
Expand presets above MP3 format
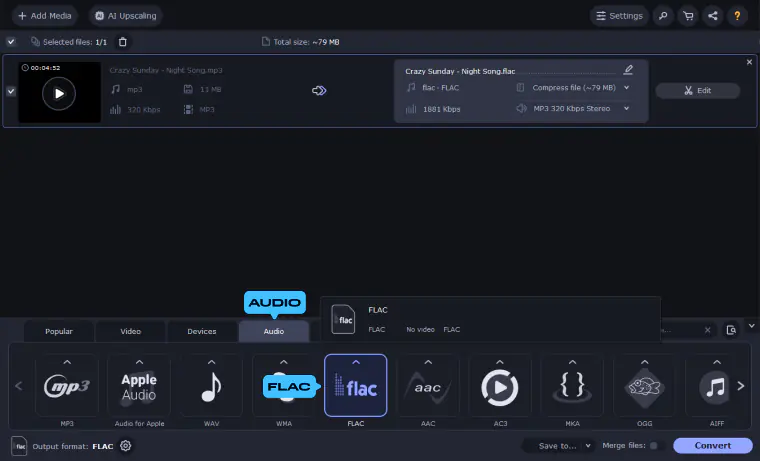[x=67, y=362]
